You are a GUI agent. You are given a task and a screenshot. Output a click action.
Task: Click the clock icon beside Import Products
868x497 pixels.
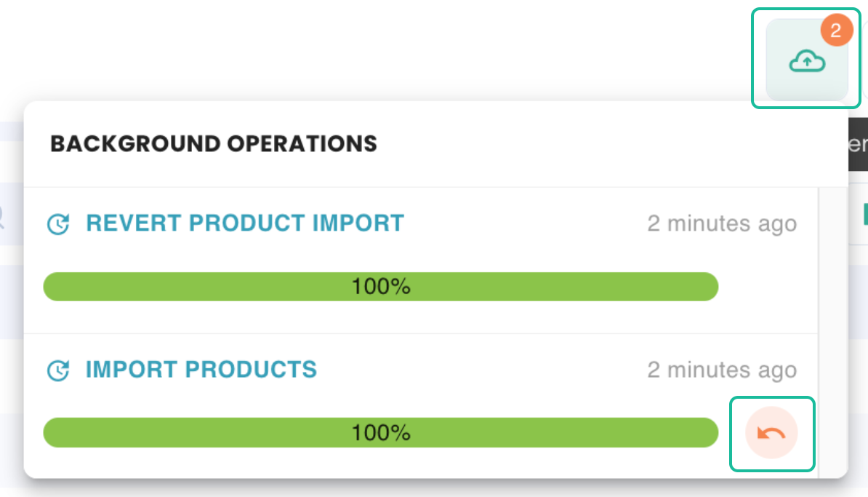[58, 370]
